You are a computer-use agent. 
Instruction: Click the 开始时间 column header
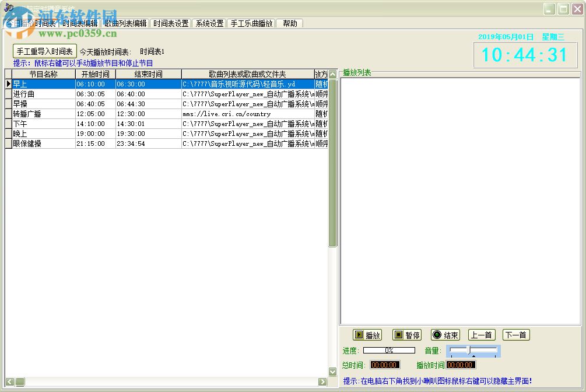point(96,74)
